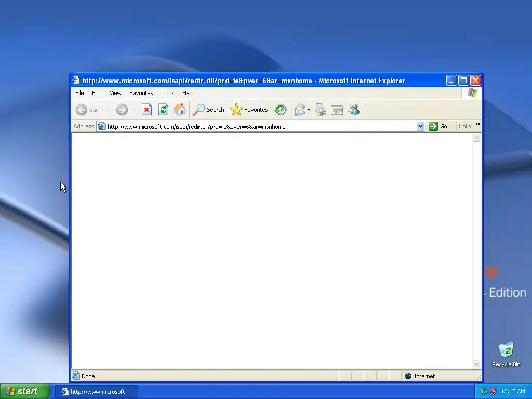Viewport: 532px width, 399px height.
Task: Click the scrollbar up arrow
Action: pyautogui.click(x=476, y=137)
